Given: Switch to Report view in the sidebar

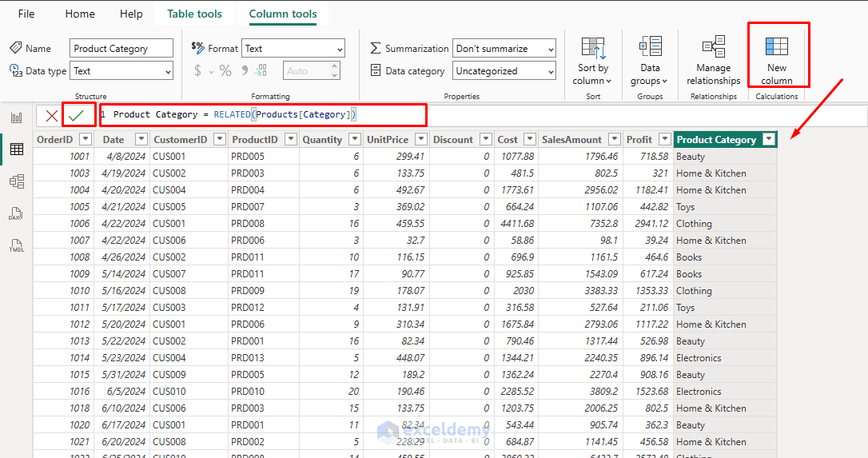Looking at the screenshot, I should point(17,117).
